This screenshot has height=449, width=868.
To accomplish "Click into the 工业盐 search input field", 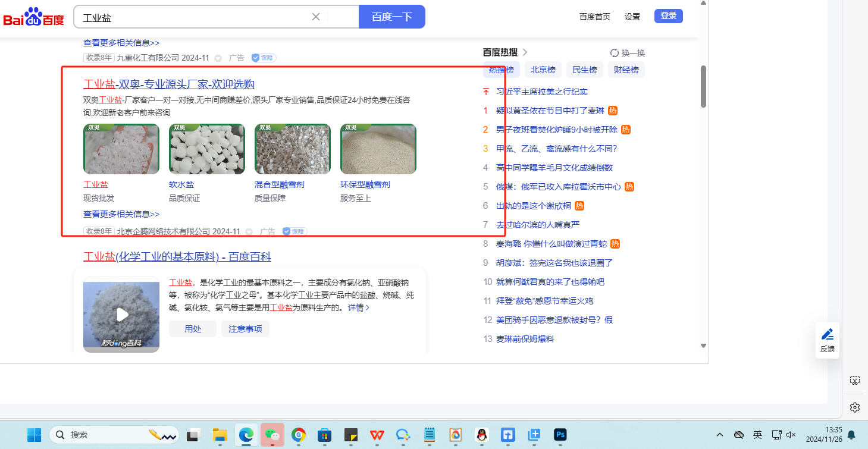I will [190, 17].
